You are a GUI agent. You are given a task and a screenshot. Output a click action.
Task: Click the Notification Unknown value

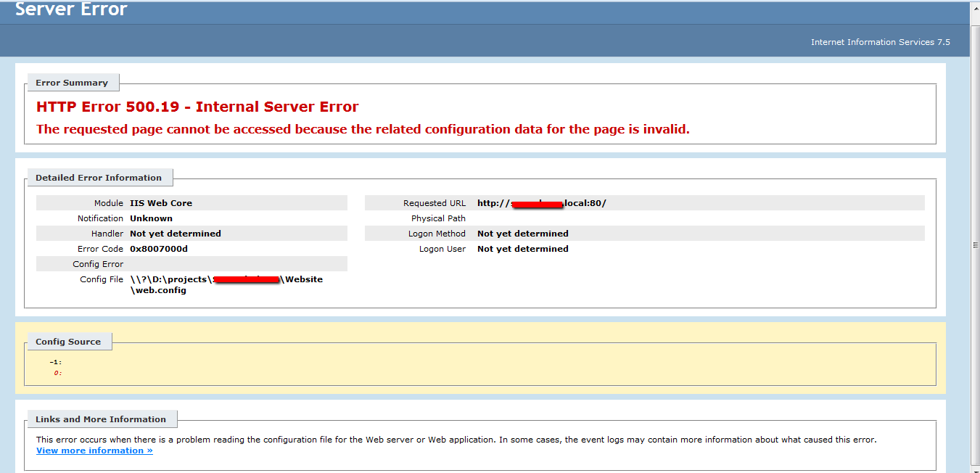click(x=151, y=218)
